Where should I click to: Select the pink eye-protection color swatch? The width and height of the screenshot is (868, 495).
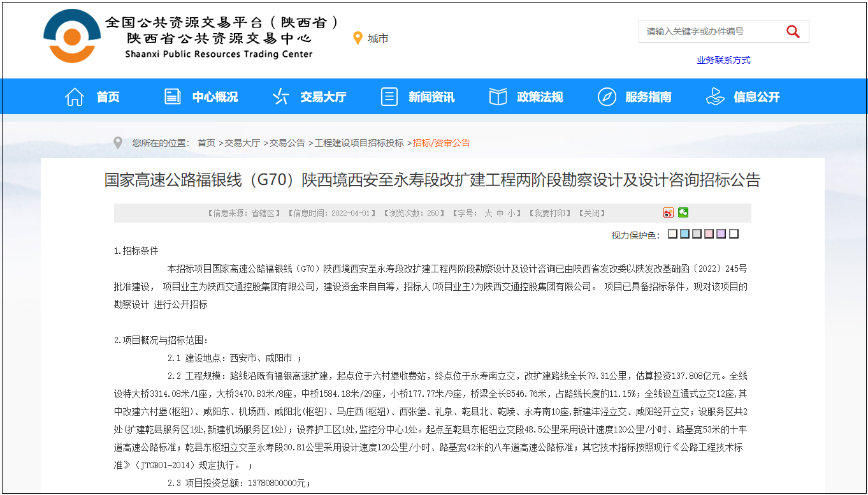click(709, 234)
